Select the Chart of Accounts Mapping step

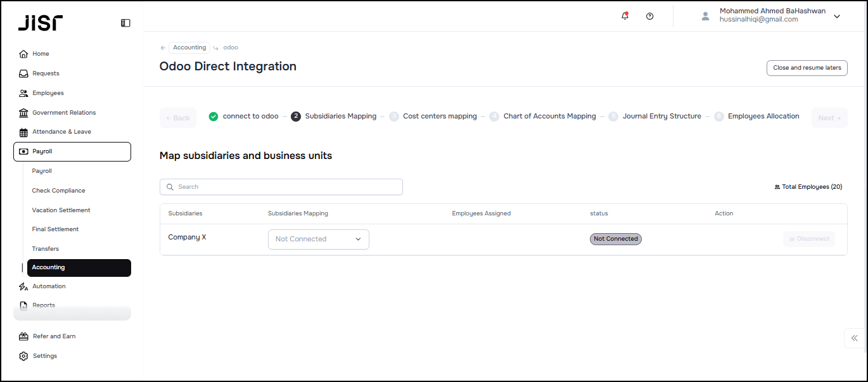[549, 117]
